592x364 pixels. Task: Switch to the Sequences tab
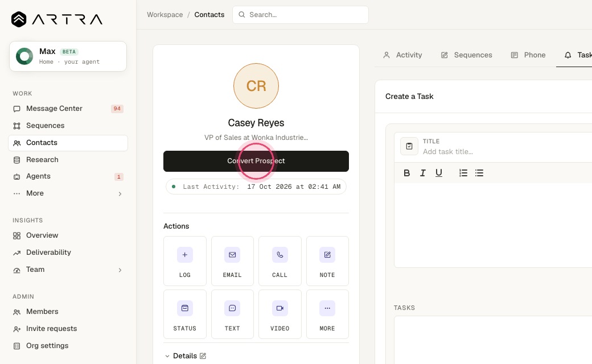coord(467,55)
